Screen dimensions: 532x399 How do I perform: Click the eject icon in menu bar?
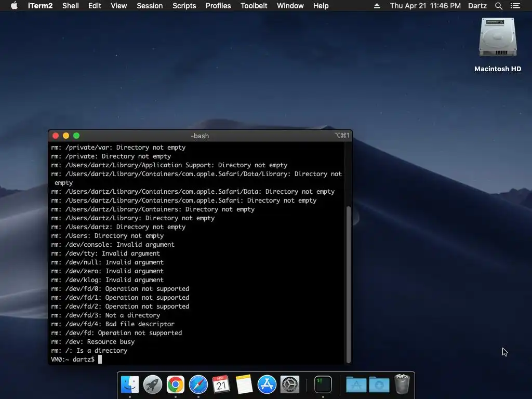pos(377,6)
